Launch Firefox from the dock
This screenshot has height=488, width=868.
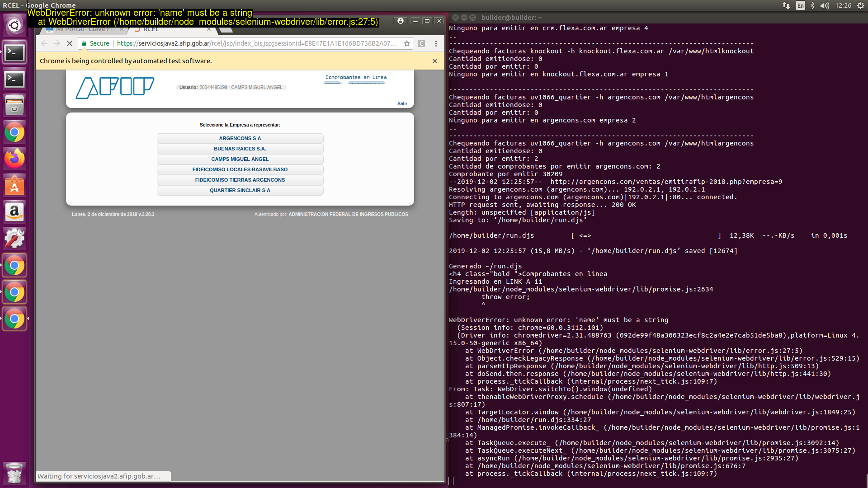(14, 159)
